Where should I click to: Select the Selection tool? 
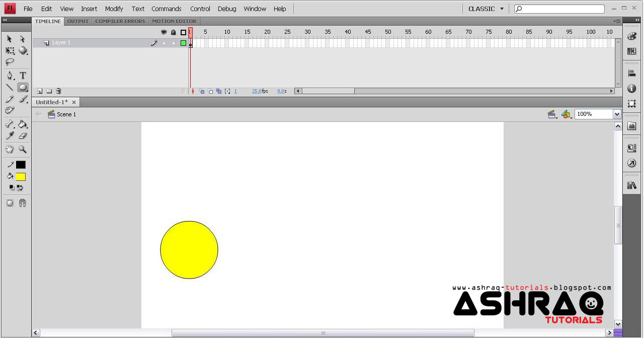tap(9, 39)
